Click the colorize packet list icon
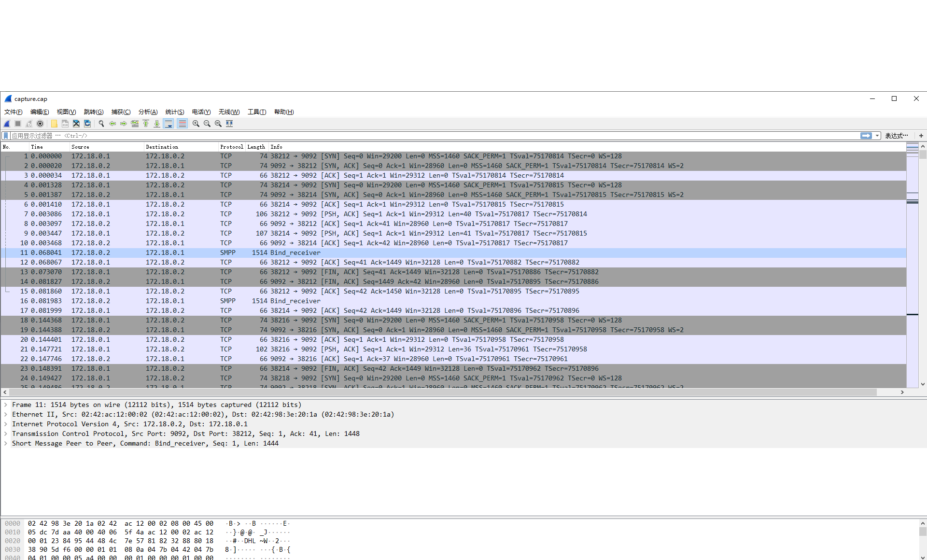927x560 pixels. point(183,125)
